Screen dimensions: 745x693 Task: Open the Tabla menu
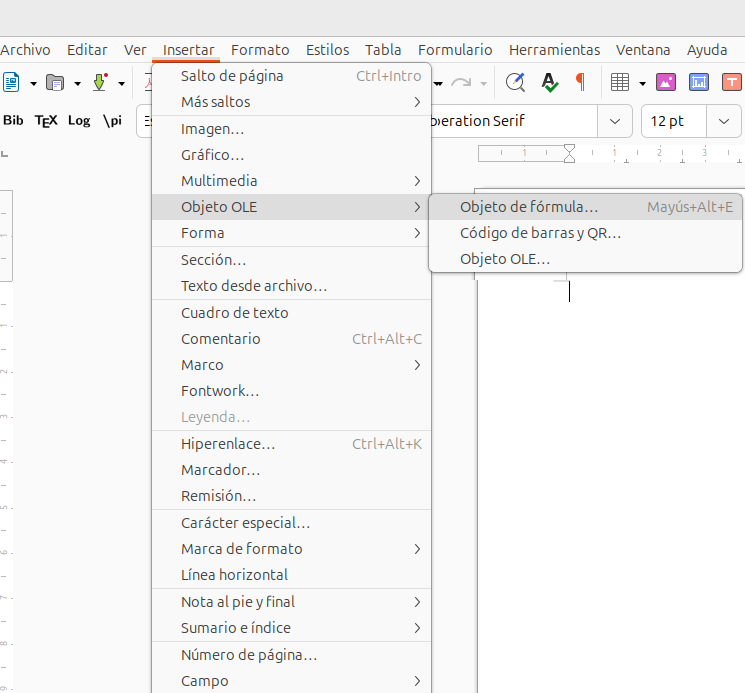coord(383,50)
